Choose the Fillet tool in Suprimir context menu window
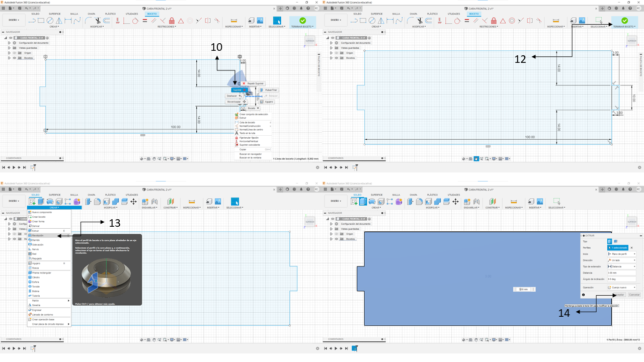Image resolution: width=644 pixels, height=362 pixels. 89,21
